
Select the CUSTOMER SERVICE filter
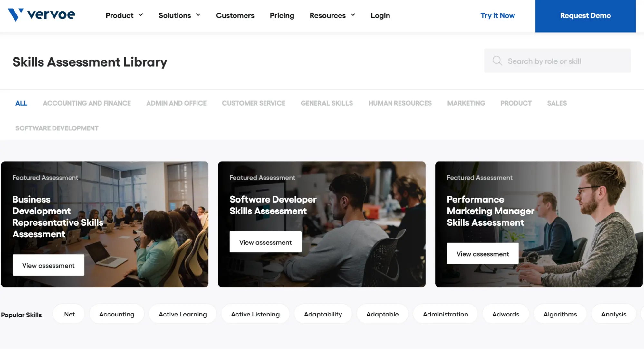(254, 103)
